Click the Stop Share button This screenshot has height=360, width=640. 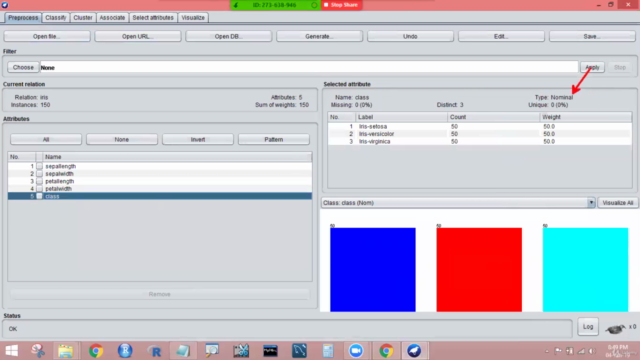click(341, 5)
